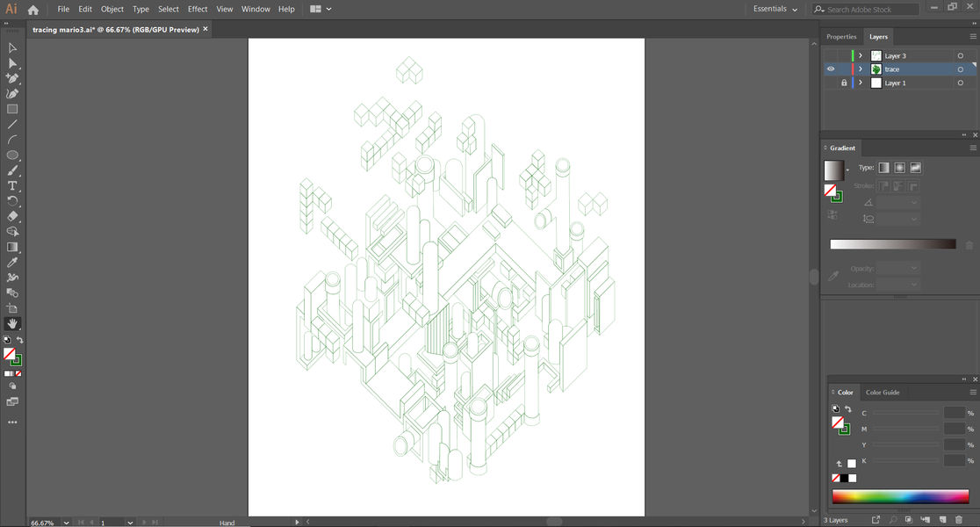Open the Effect menu

point(198,10)
